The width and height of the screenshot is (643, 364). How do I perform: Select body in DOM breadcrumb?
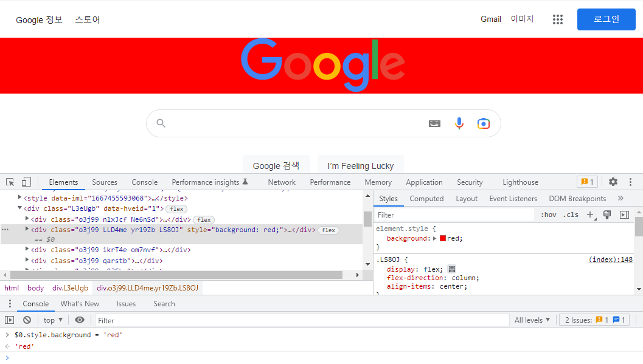36,288
